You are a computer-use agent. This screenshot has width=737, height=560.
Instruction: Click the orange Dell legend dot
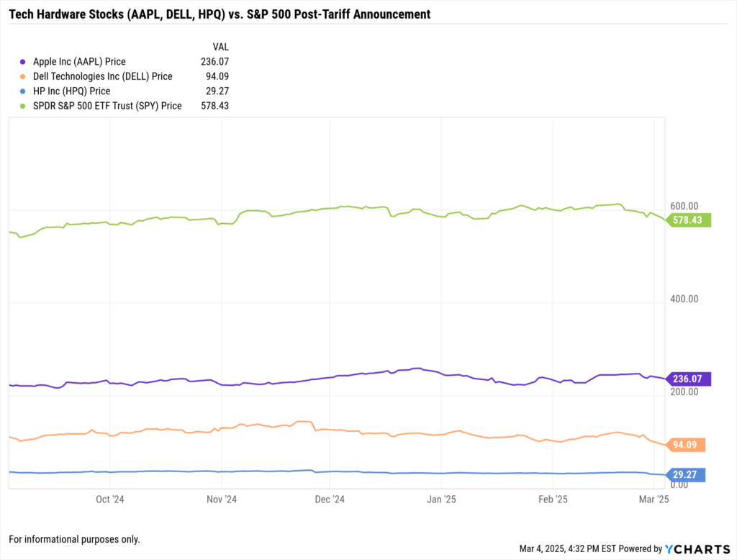(x=24, y=76)
